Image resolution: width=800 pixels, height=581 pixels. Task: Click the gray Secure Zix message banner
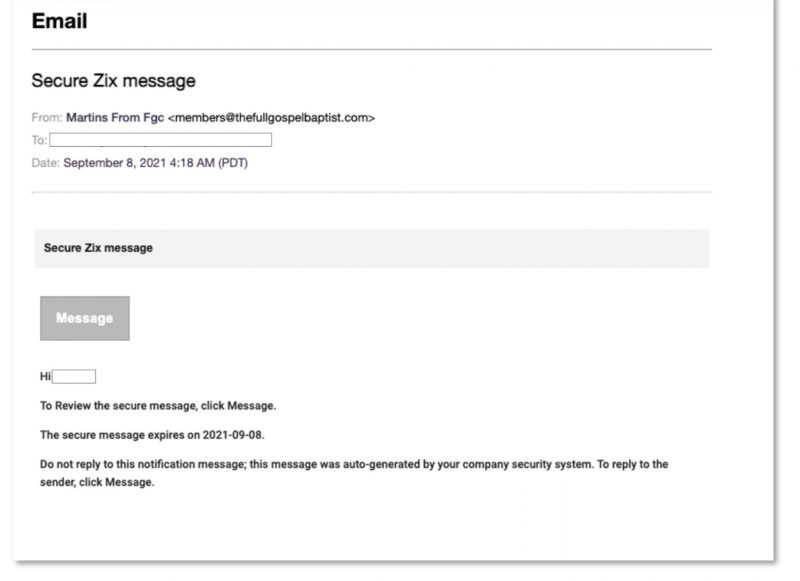coord(371,248)
